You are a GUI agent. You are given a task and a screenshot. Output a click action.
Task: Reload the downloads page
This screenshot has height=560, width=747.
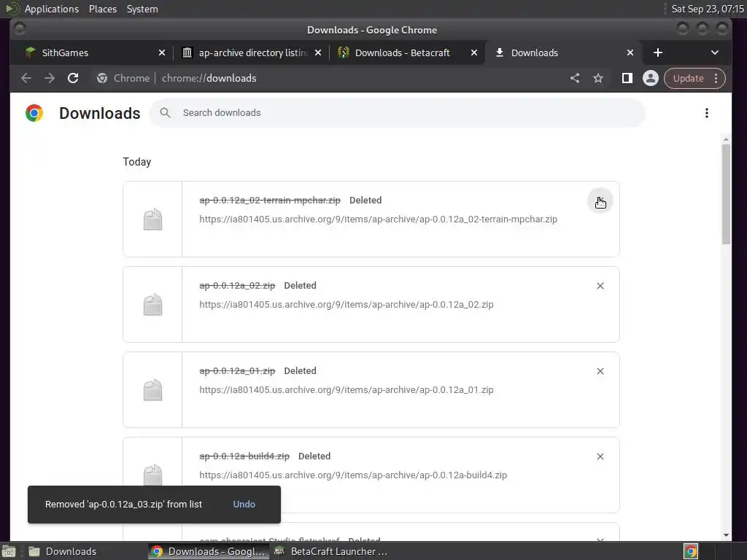[x=73, y=78]
